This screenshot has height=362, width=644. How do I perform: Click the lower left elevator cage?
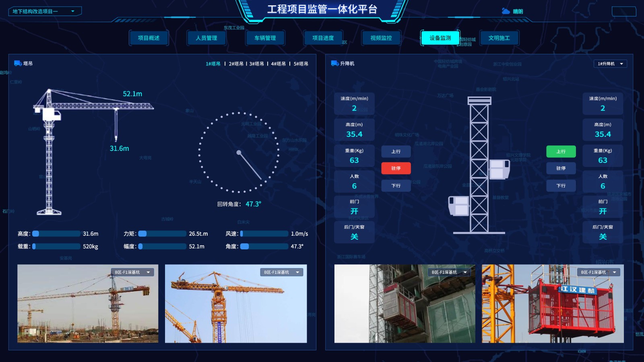pyautogui.click(x=459, y=206)
